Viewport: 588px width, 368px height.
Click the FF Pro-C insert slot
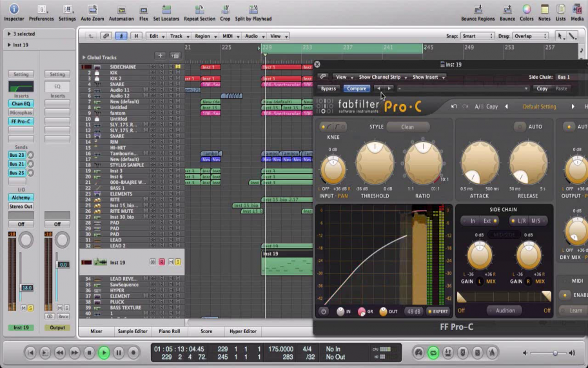click(21, 121)
